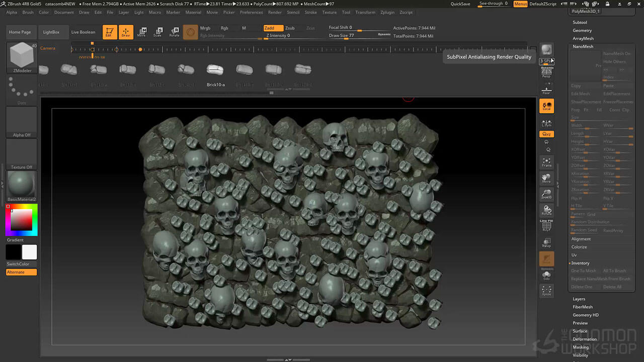Expand the Layers subpalette
644x362 pixels.
[579, 299]
